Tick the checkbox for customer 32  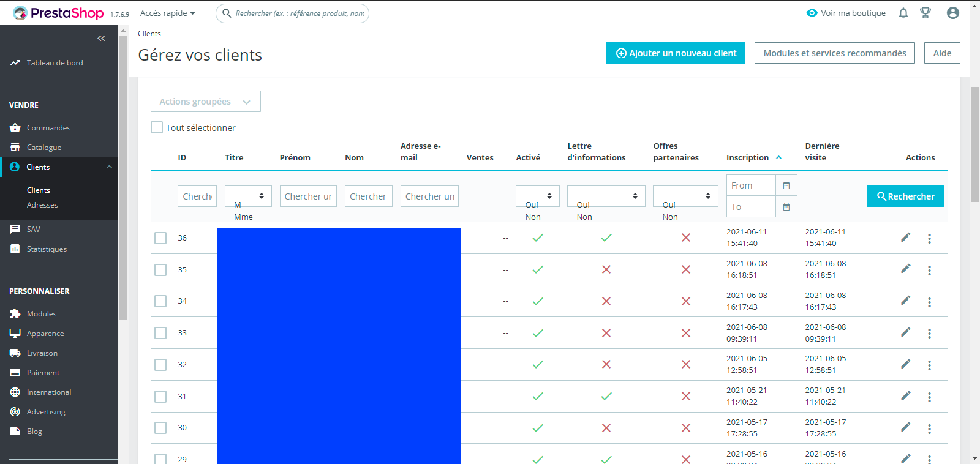point(160,365)
